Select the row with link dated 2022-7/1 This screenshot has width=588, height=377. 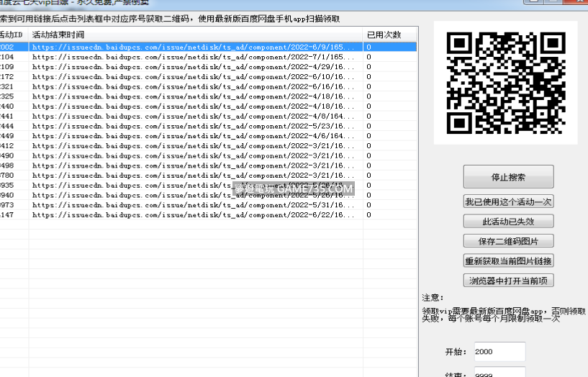pos(193,56)
